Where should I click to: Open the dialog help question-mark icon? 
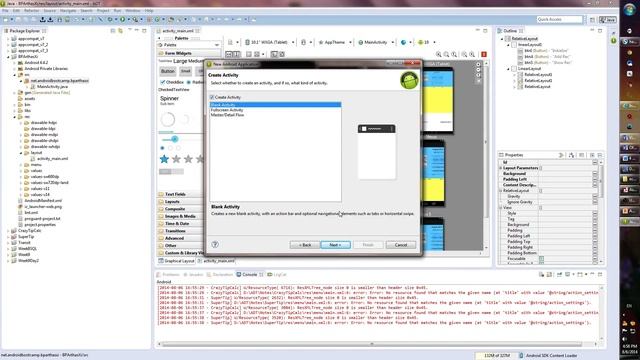pyautogui.click(x=215, y=244)
